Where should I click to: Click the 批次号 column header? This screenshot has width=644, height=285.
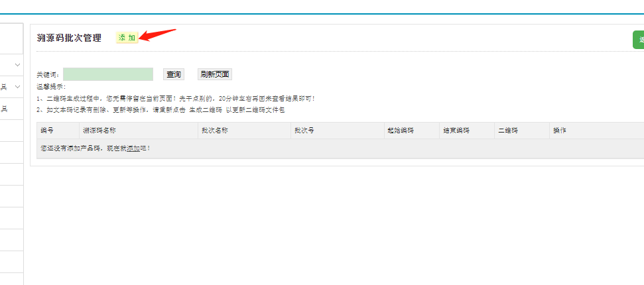304,131
